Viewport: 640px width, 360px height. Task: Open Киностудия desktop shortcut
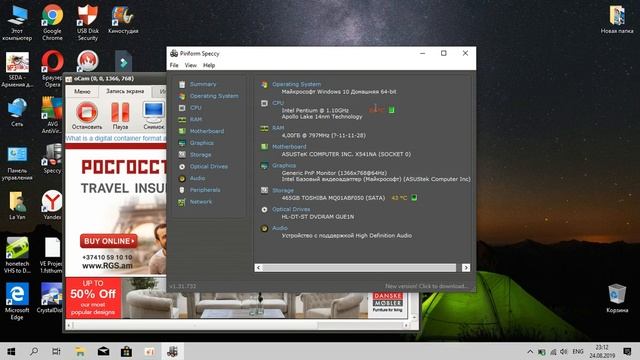pos(123,20)
